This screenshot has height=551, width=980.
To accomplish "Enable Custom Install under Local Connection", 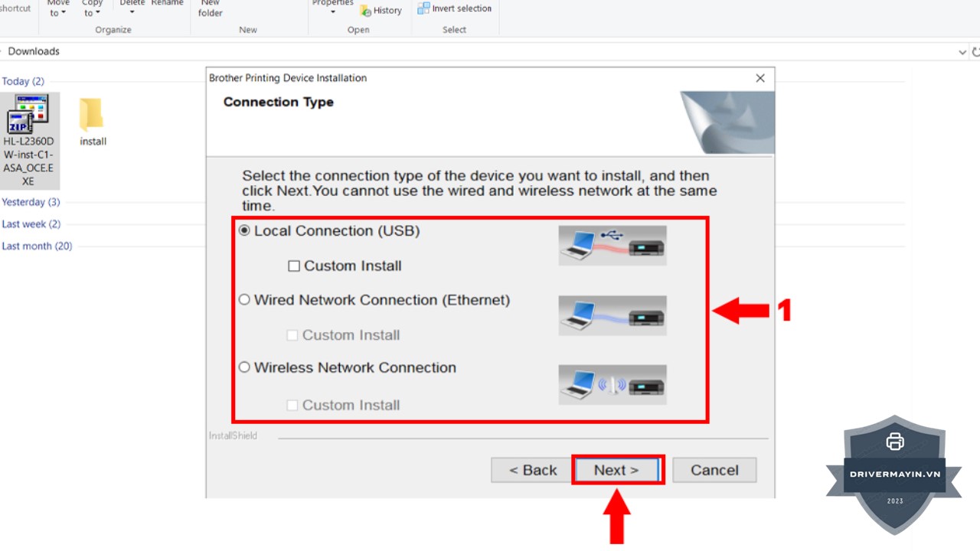I will tap(294, 266).
